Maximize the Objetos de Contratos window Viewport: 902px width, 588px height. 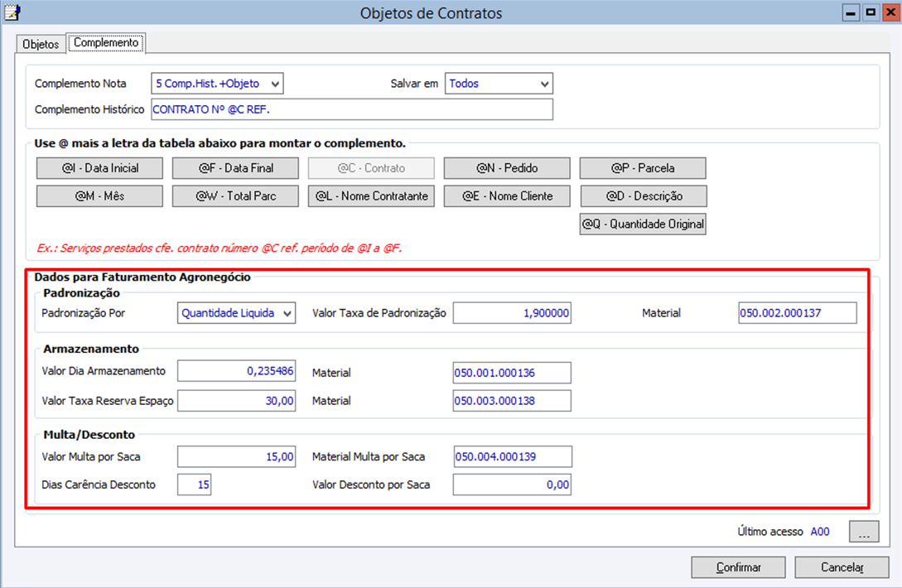click(871, 12)
